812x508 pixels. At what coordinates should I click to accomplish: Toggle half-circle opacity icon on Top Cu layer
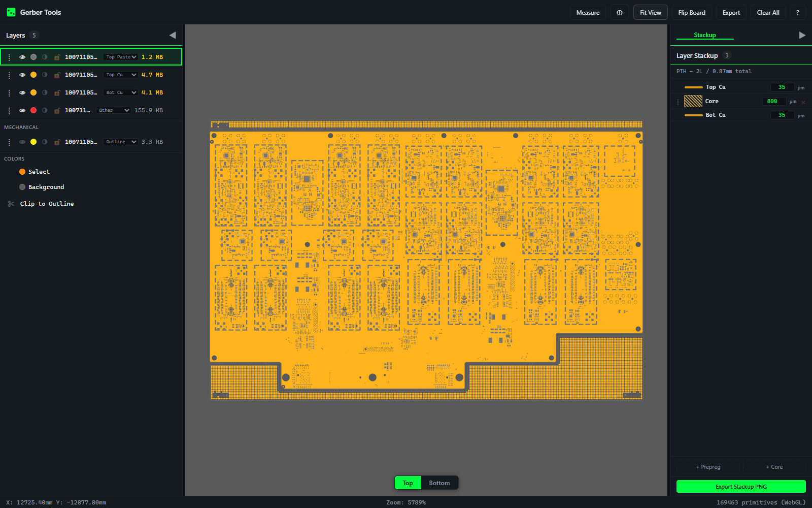(x=45, y=75)
